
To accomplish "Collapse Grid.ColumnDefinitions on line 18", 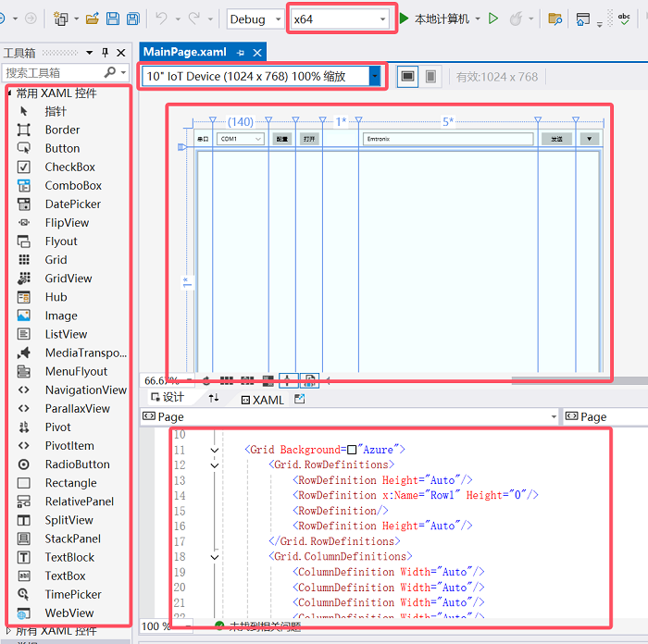I will pos(215,557).
